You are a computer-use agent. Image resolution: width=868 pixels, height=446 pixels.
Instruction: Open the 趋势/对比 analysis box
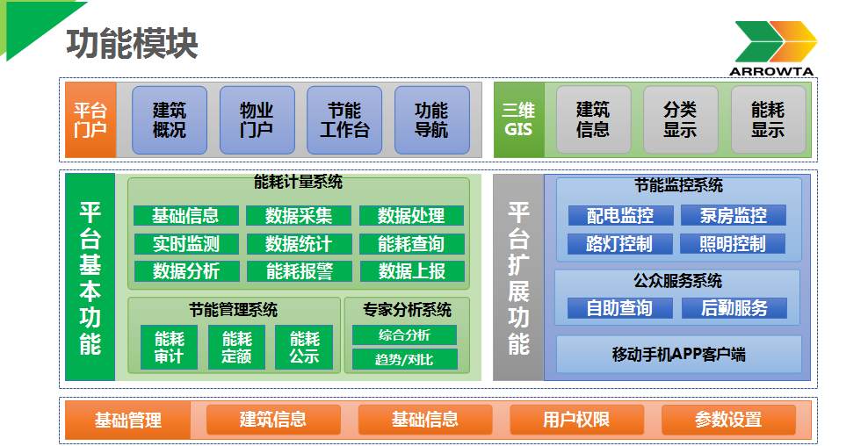pos(404,359)
